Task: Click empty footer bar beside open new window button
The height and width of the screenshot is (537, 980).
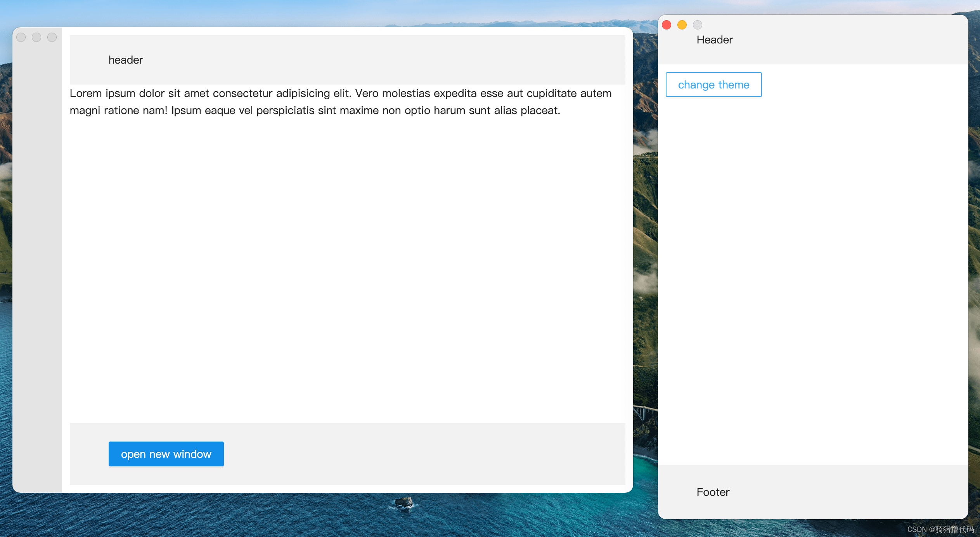Action: point(423,454)
